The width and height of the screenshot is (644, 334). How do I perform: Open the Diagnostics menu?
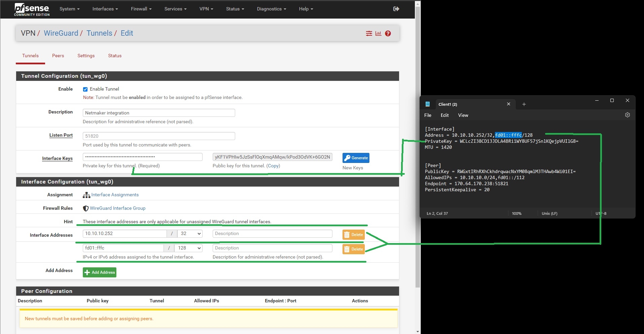click(x=271, y=9)
